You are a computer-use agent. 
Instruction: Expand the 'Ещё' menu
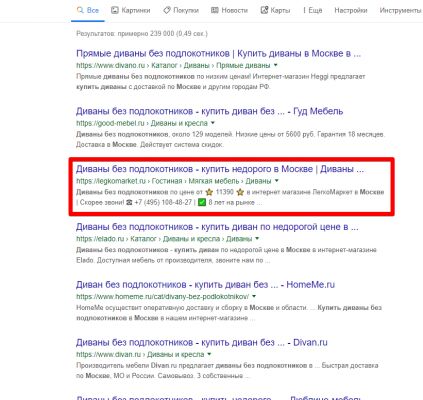click(313, 10)
